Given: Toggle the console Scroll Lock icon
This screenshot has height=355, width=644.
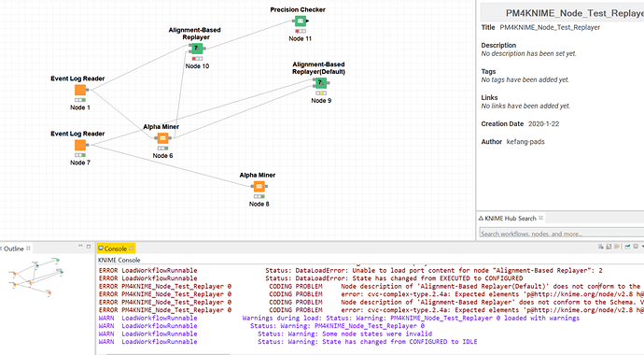Looking at the screenshot, I should click(609, 247).
